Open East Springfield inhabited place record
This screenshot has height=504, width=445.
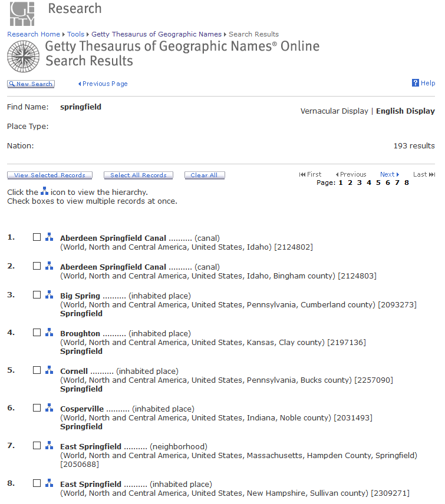click(x=91, y=484)
